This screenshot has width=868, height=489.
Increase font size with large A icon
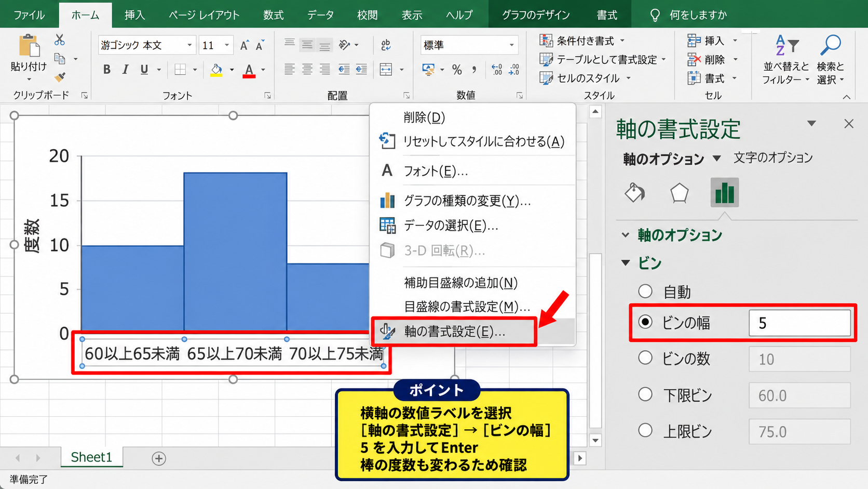(244, 46)
